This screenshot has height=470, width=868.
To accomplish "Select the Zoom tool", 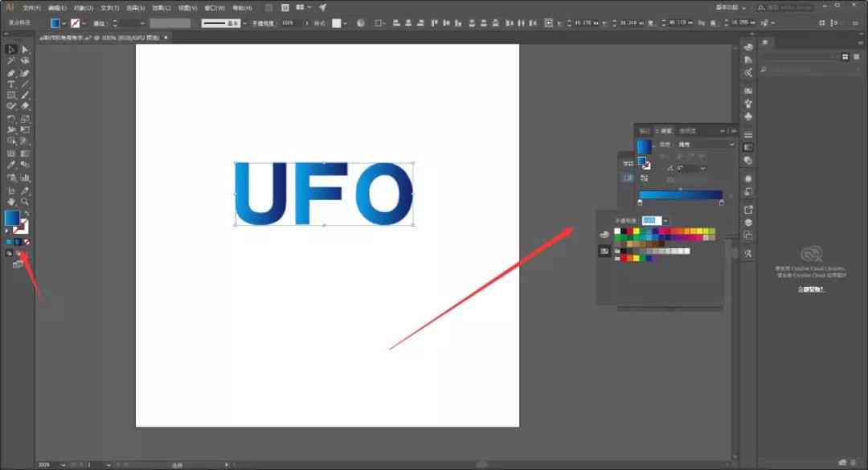I will point(25,202).
